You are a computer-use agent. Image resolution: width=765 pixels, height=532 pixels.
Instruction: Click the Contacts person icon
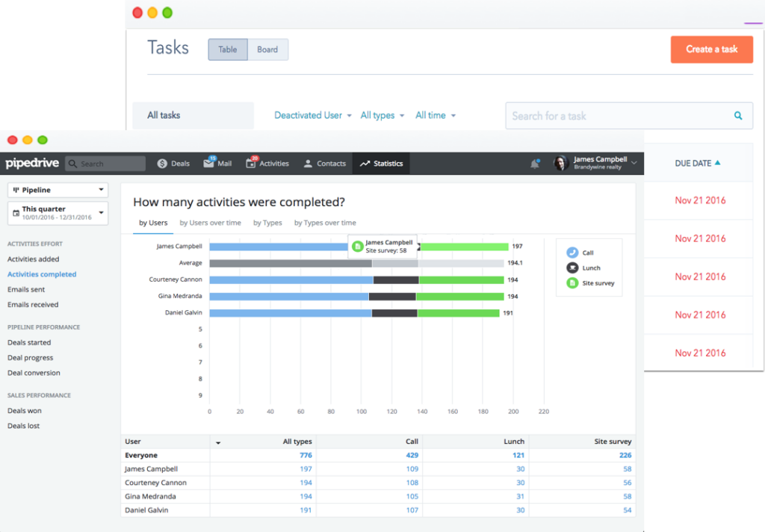coord(308,164)
